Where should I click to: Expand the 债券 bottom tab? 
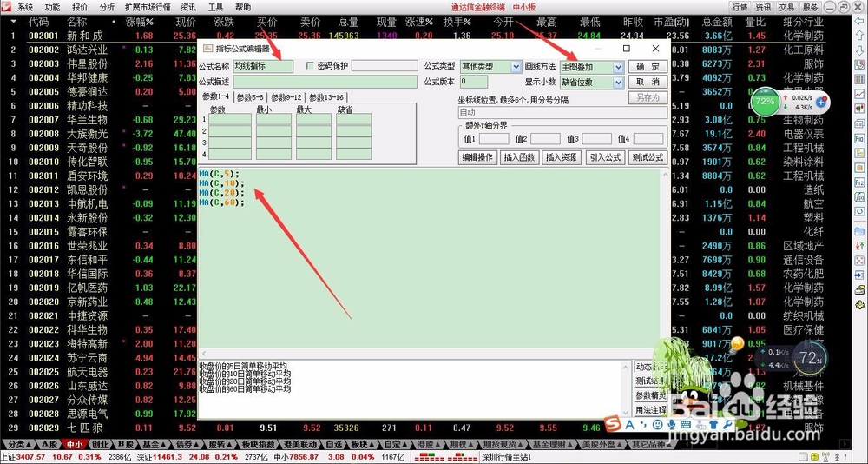pyautogui.click(x=186, y=444)
